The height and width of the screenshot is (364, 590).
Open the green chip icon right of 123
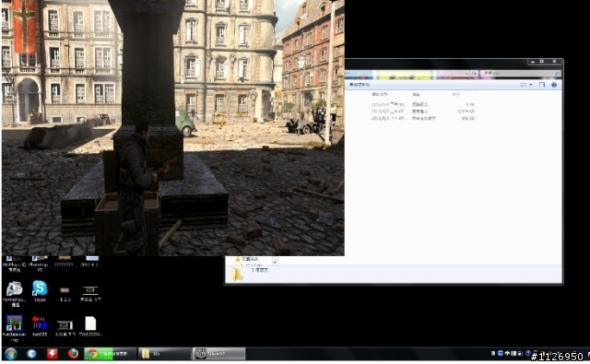[x=90, y=293]
